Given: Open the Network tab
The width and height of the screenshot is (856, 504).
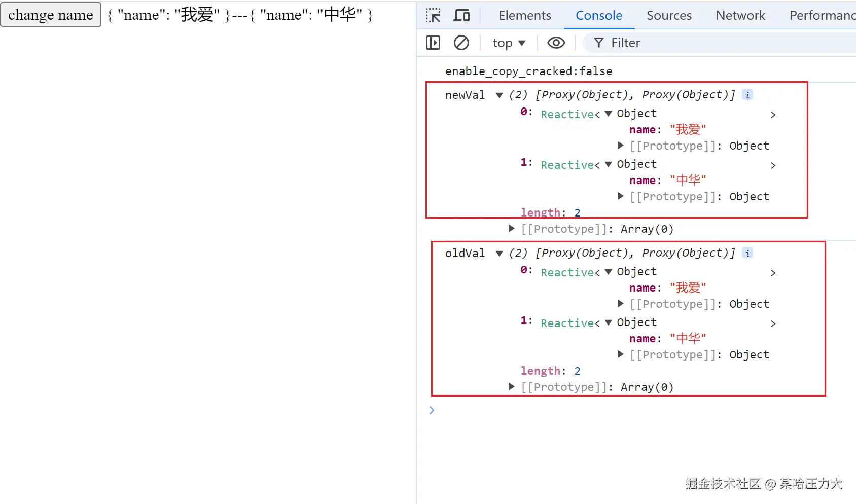Looking at the screenshot, I should click(x=740, y=16).
